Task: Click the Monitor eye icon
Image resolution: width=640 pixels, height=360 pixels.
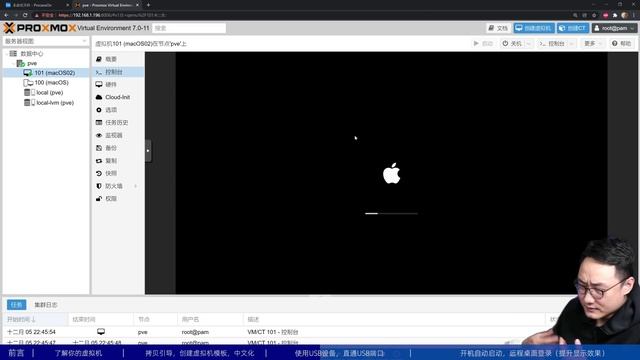Action: click(99, 135)
